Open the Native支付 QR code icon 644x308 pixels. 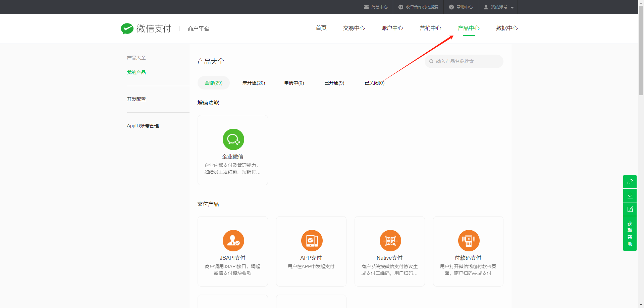(390, 241)
